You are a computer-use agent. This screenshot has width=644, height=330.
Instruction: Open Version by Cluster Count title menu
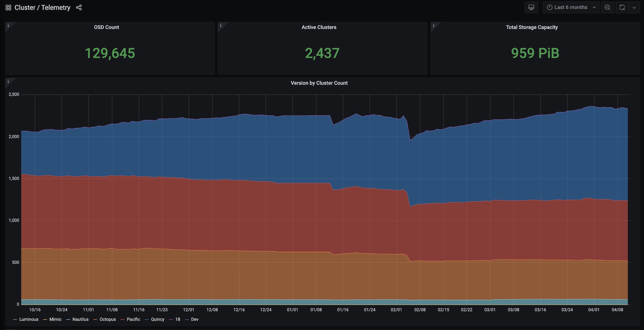[319, 83]
